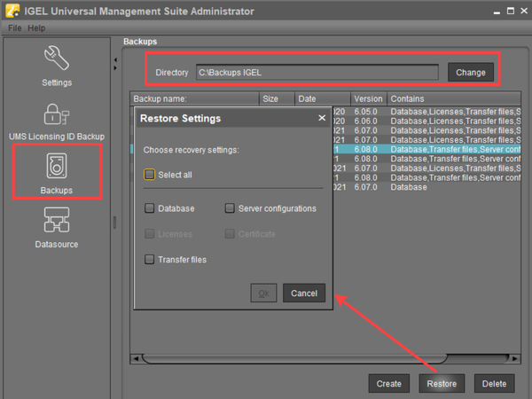Open the File menu
This screenshot has width=532, height=399.
[14, 28]
